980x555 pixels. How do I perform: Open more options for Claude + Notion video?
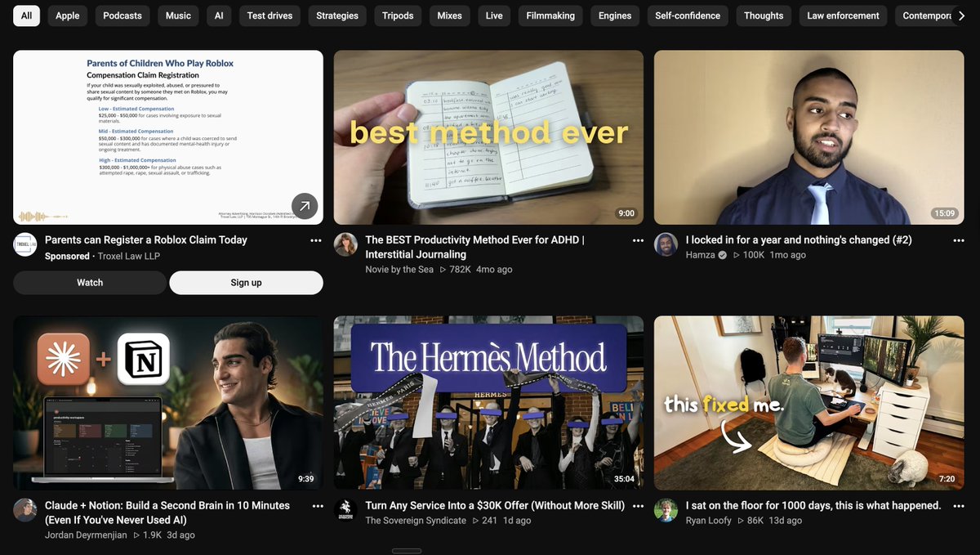[x=318, y=506]
